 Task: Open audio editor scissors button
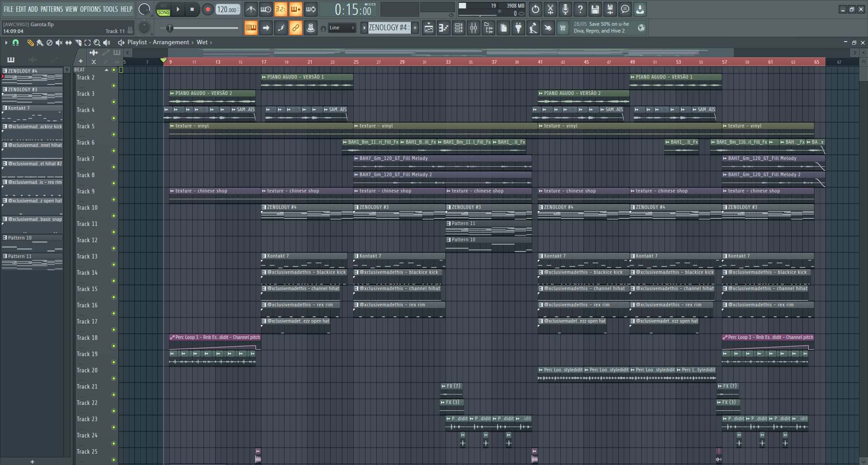coord(550,9)
